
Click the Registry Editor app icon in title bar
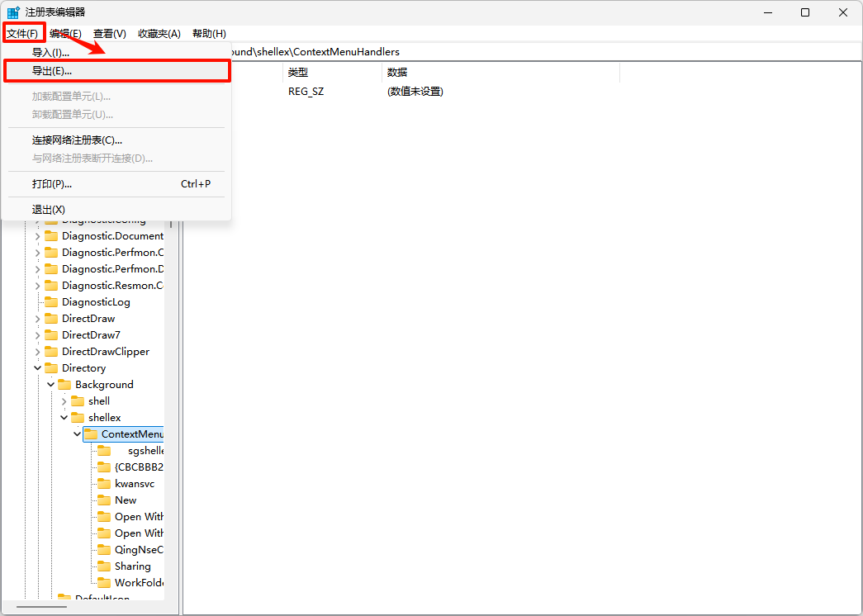[x=13, y=12]
